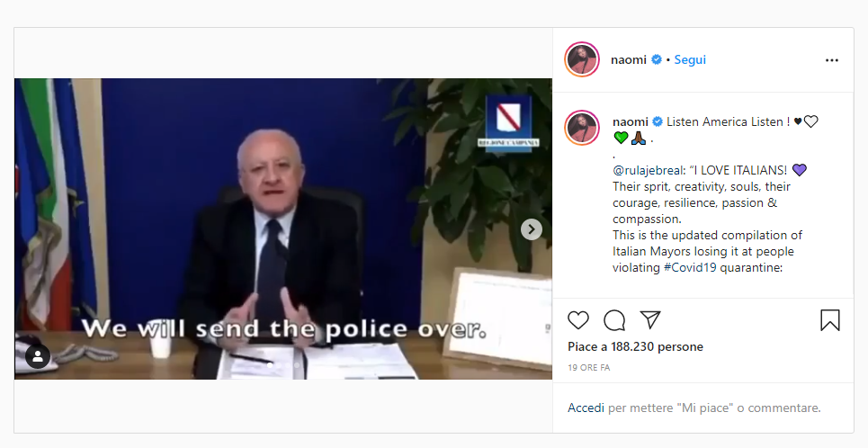Click the verified badge next to header naomi
Viewport: 868px width, 448px height.
pos(657,59)
